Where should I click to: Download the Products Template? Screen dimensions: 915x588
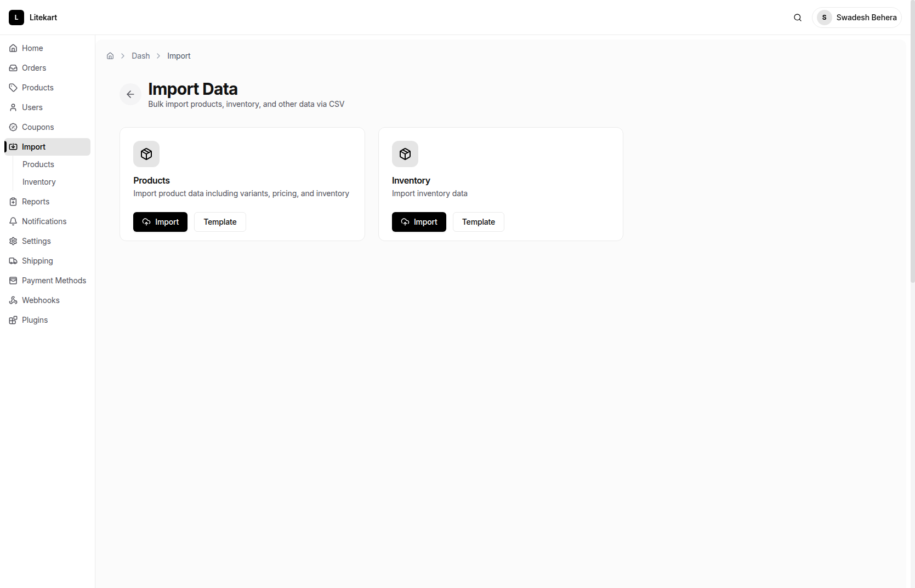click(220, 222)
